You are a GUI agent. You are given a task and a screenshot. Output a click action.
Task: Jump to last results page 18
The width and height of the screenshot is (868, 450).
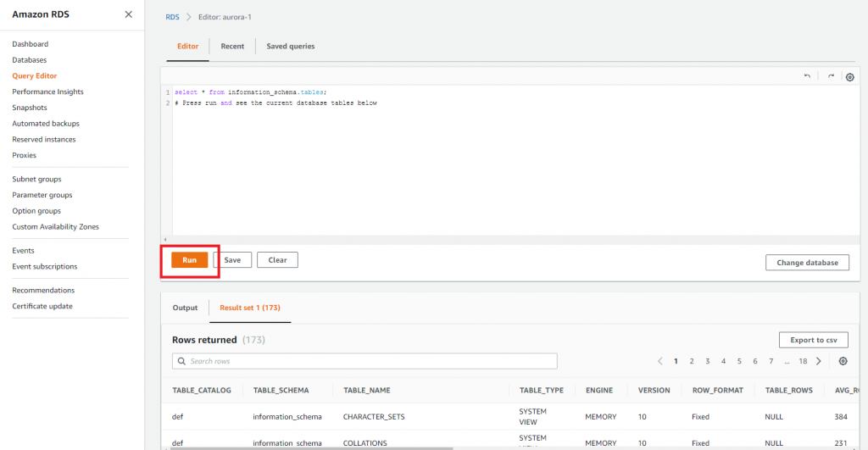(803, 361)
